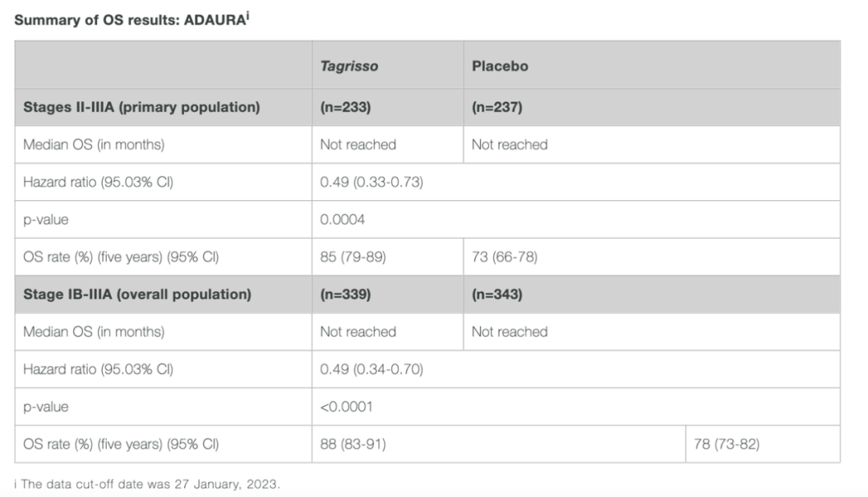Click the OS rate cell 73 (66-78)
Viewport: 868px width, 497px height.
[x=504, y=257]
